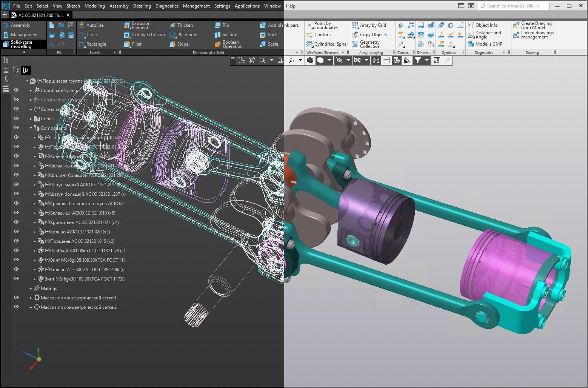Click the New document icon in File group

pos(52,25)
